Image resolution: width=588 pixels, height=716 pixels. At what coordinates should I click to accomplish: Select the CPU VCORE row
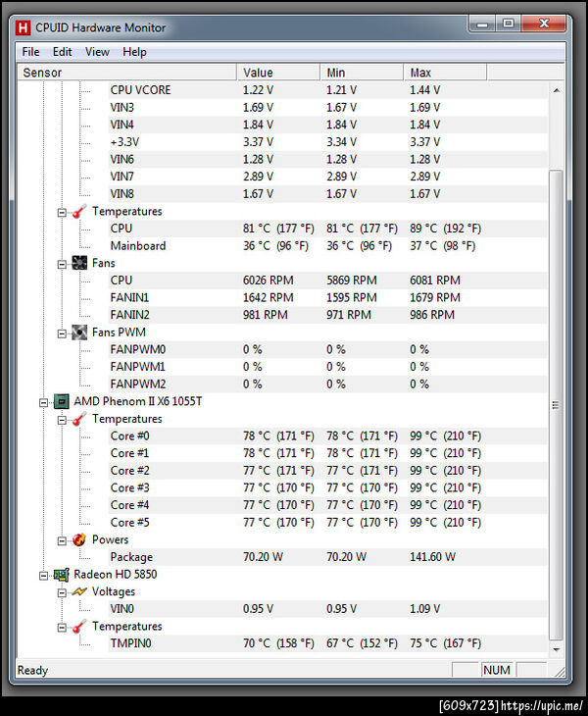click(x=327, y=90)
